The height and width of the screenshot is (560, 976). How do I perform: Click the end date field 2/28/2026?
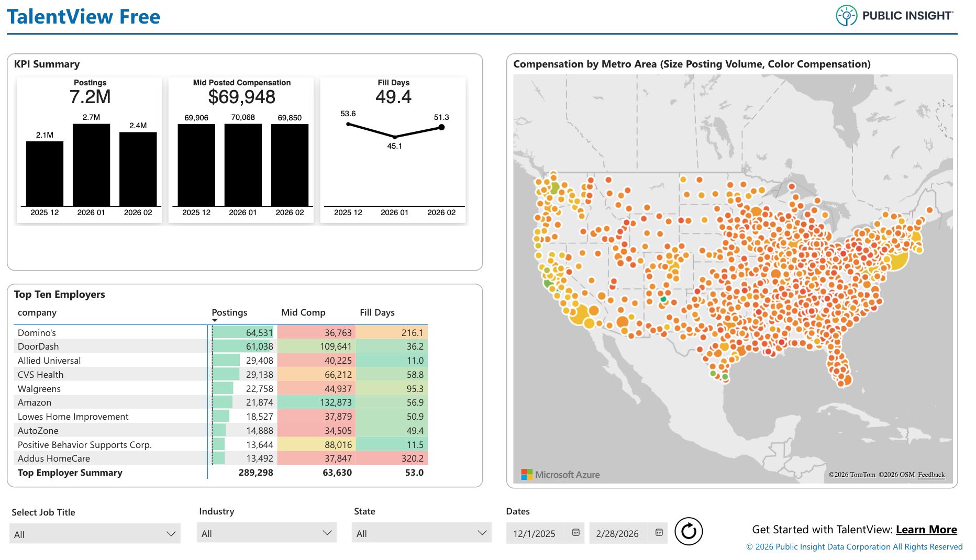(618, 533)
